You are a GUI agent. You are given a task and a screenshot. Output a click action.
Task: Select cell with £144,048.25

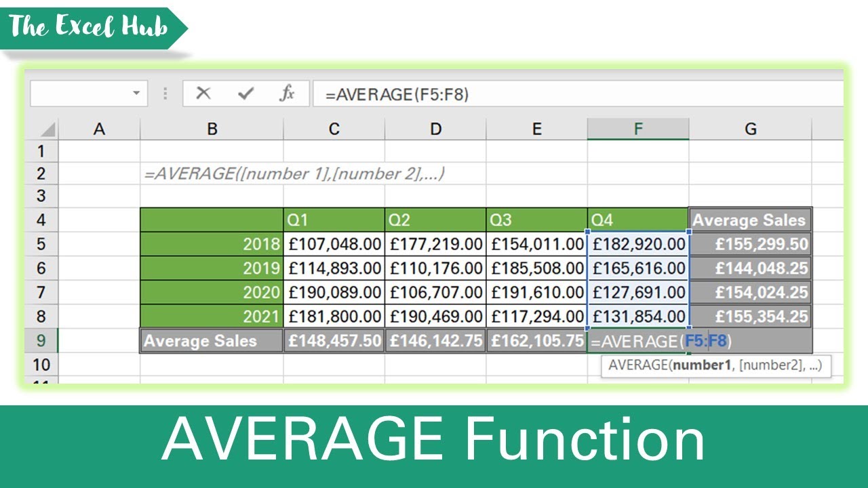(751, 268)
